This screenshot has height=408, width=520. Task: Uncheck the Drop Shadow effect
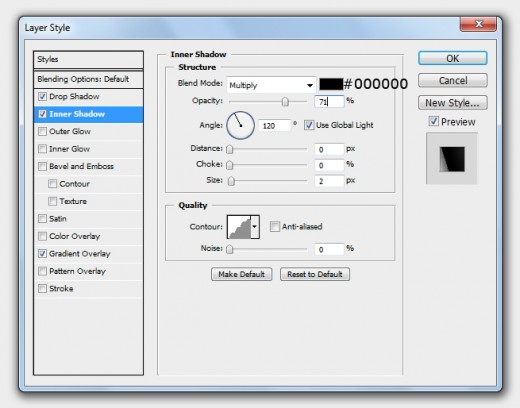[42, 97]
